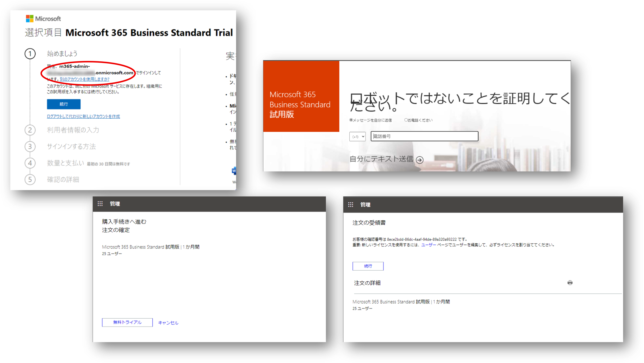
Task: Select step 4 数量と支払い
Action: tap(66, 163)
